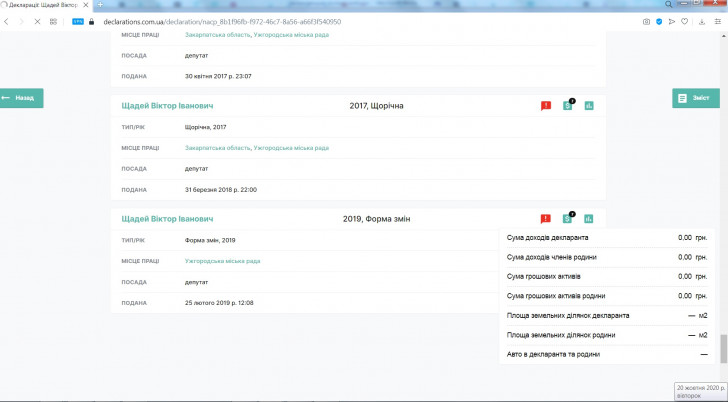Stop page loading with the X button

pos(38,21)
